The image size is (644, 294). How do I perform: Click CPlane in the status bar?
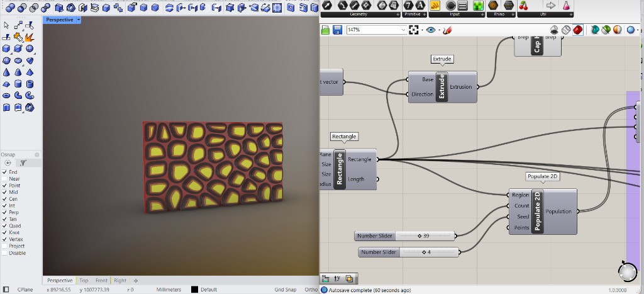(x=25, y=290)
